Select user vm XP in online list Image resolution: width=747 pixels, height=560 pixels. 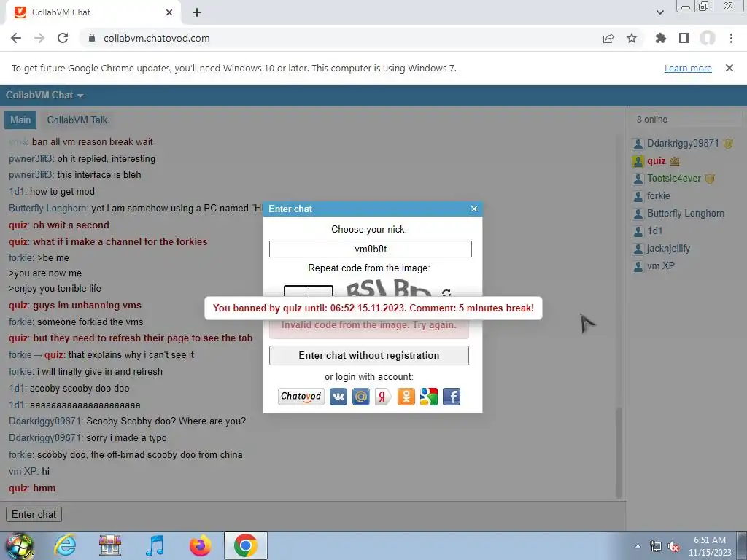pos(660,265)
